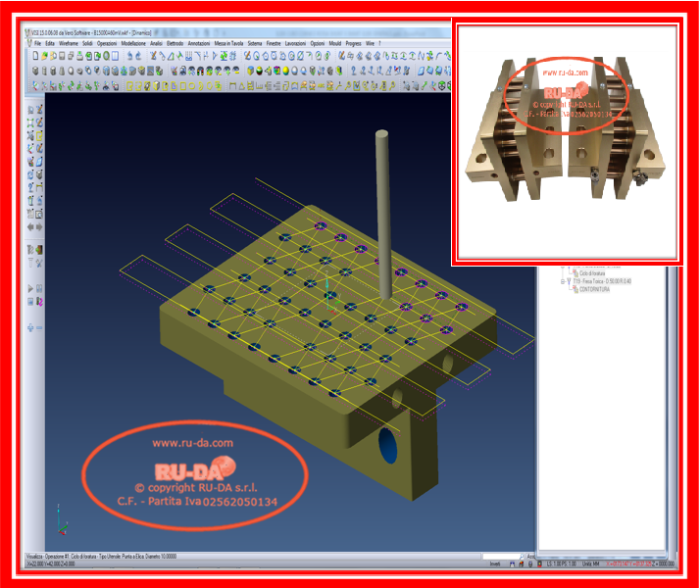Click the first shaded cube view icon
This screenshot has height=588, width=700.
[x=37, y=72]
